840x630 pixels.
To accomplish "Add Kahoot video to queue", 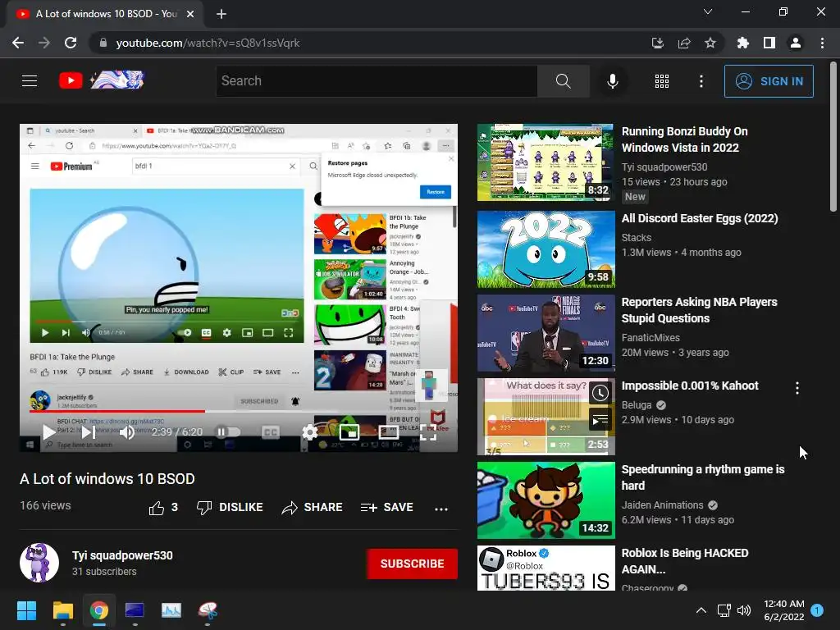I will tap(600, 419).
